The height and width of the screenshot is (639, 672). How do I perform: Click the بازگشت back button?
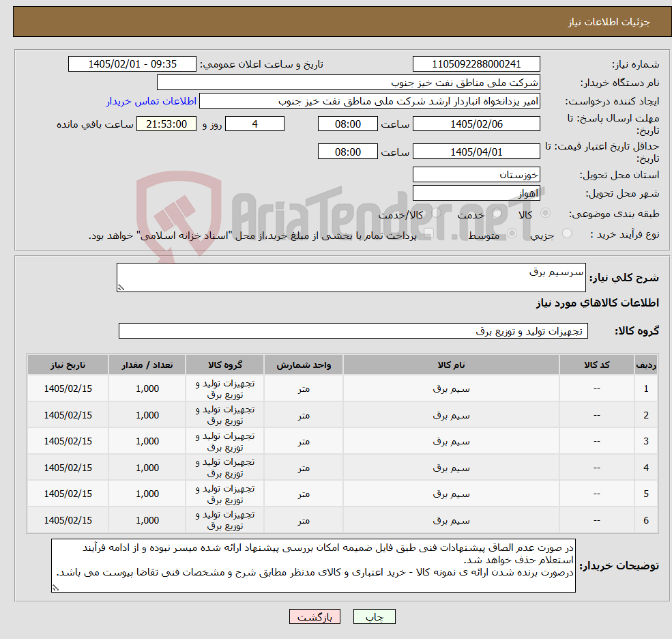(x=315, y=616)
